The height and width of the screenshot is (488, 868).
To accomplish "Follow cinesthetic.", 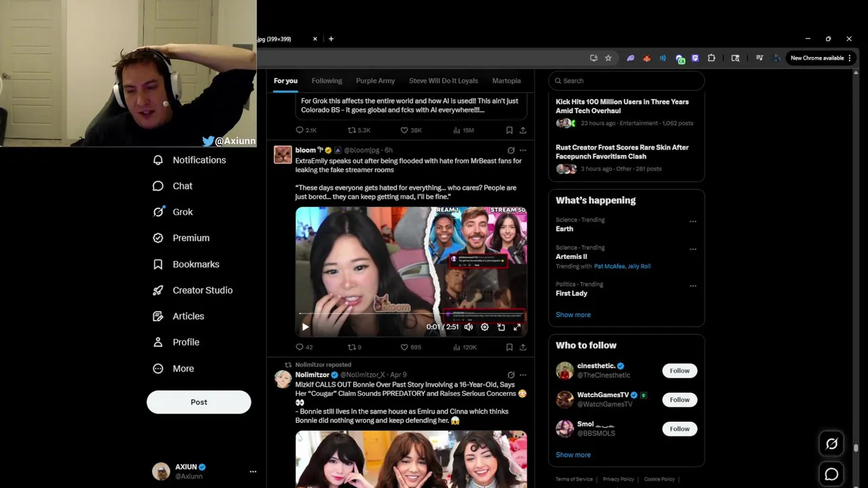I will pyautogui.click(x=679, y=371).
